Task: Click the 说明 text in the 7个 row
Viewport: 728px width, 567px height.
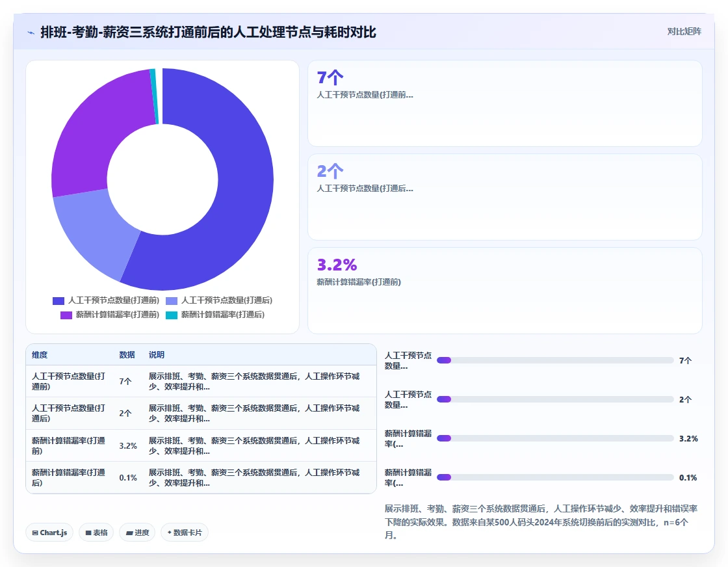Action: pos(254,381)
